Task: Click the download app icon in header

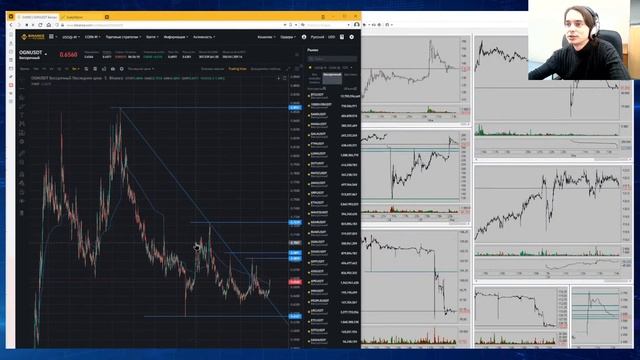Action: point(342,37)
